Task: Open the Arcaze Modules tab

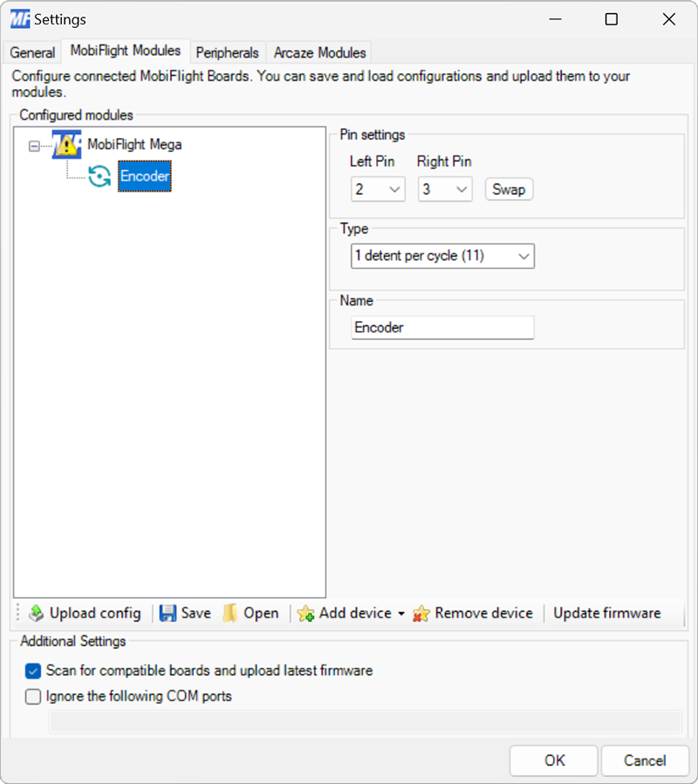Action: pos(318,52)
